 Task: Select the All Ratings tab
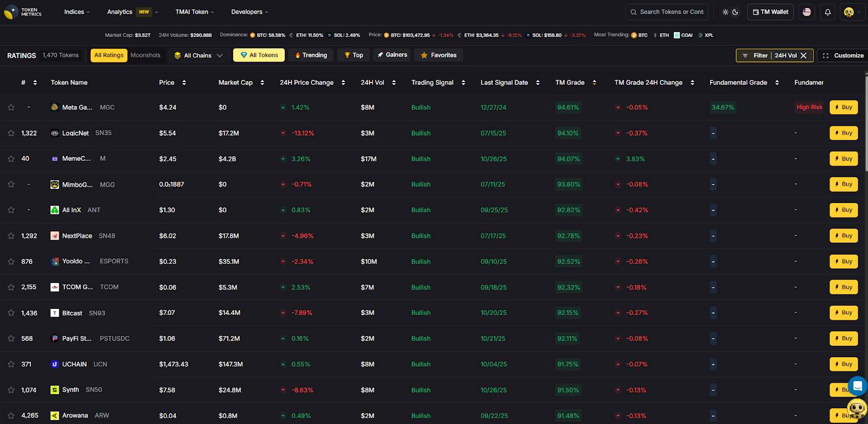pyautogui.click(x=109, y=55)
